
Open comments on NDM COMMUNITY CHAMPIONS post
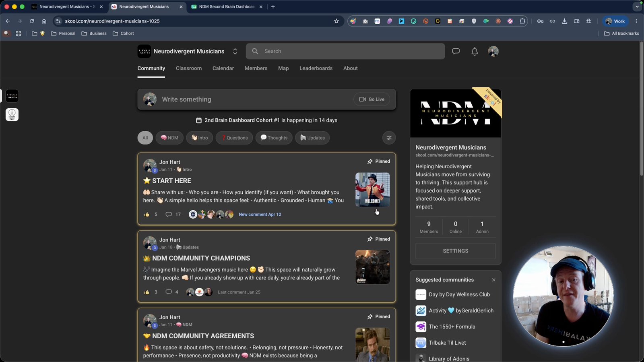pyautogui.click(x=169, y=292)
